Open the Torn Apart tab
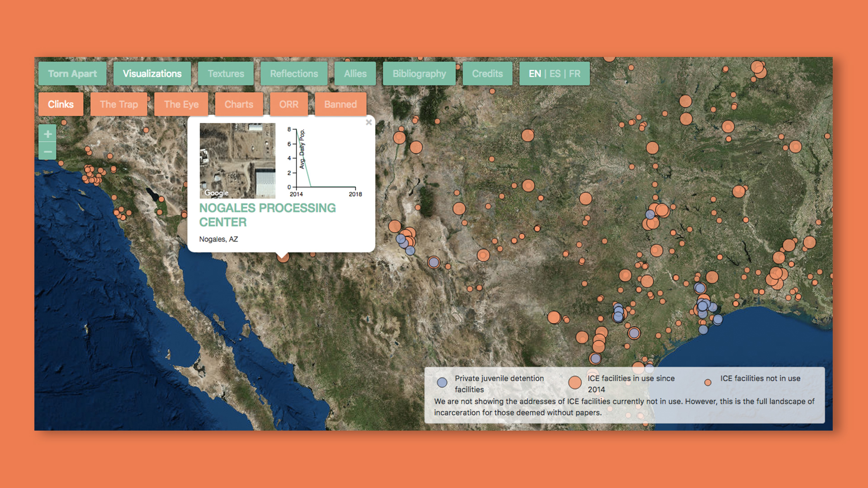The width and height of the screenshot is (868, 488). pos(72,74)
